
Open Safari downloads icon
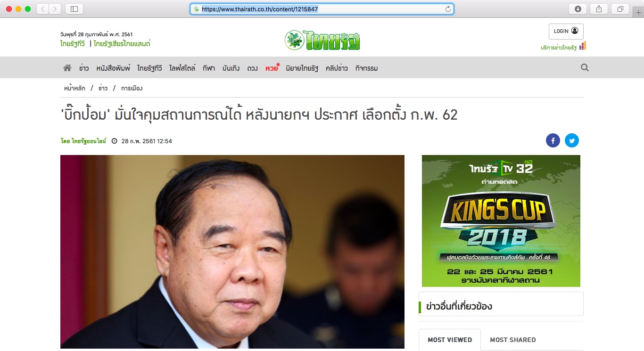[578, 9]
